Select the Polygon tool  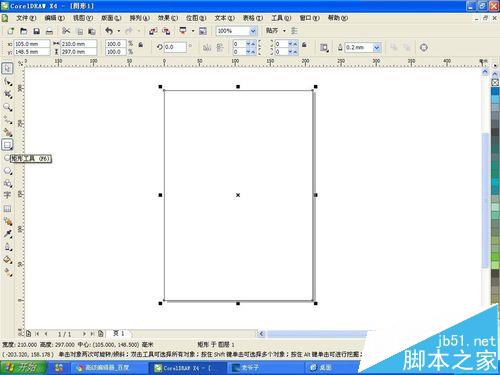point(8,171)
